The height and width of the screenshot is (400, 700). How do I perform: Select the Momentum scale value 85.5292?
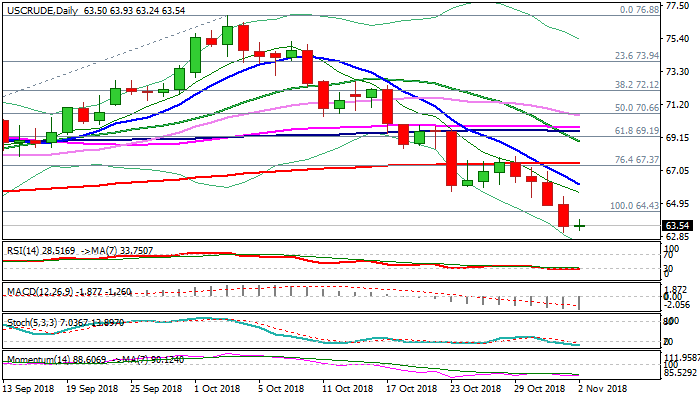tap(681, 372)
